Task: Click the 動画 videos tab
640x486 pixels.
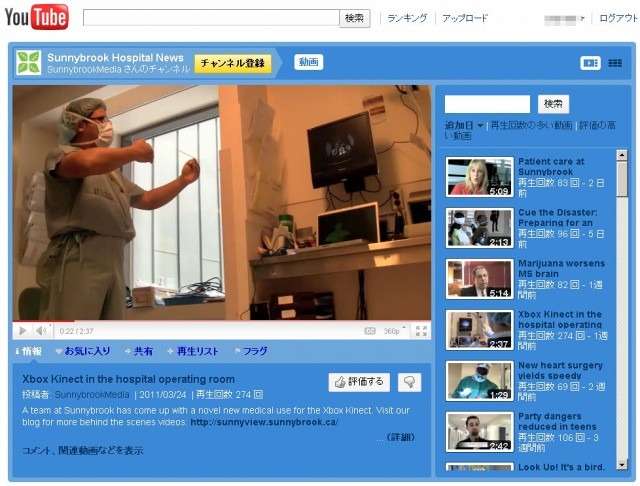Action: 309,62
